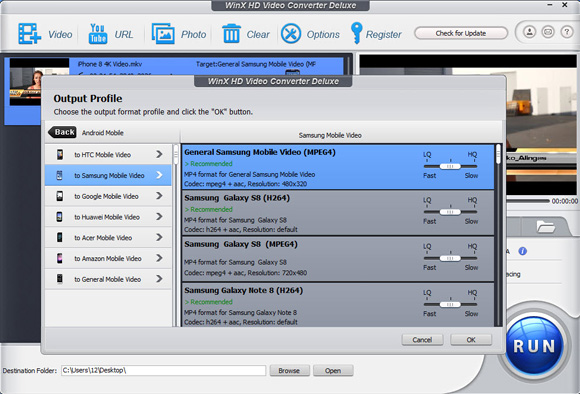Select Samsung Galaxy S8 (MPEG4) profile
Screen dimensions: 580x394
338,259
